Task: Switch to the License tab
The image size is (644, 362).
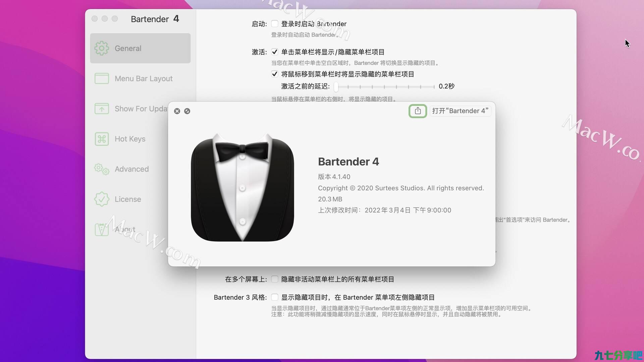Action: point(129,199)
